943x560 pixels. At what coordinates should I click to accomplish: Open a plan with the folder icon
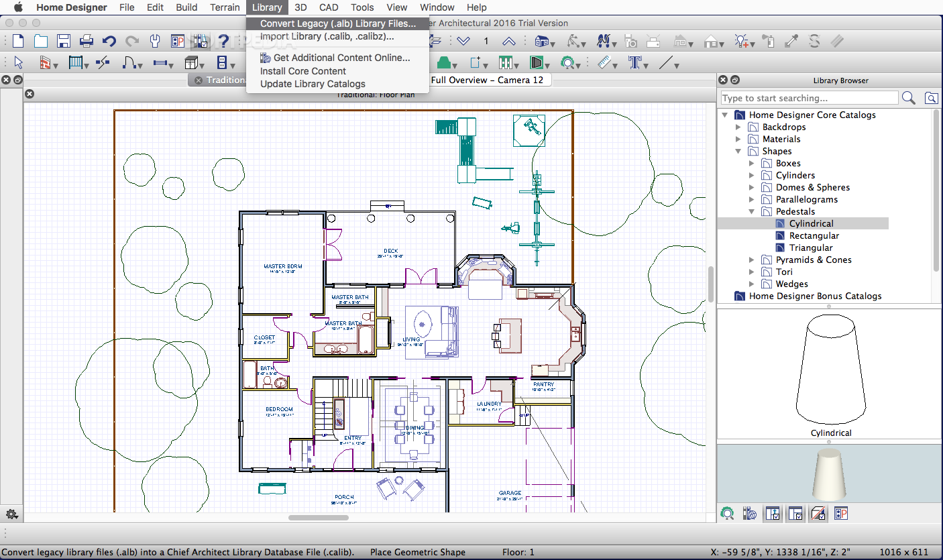point(41,41)
